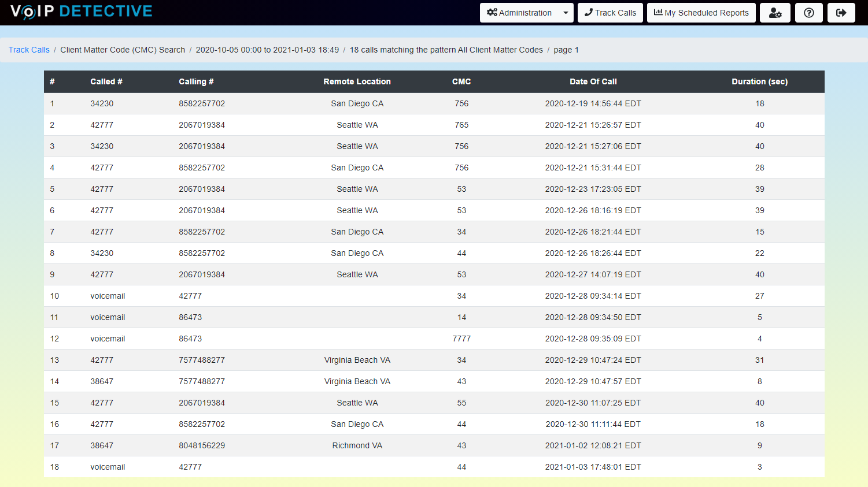Screen dimensions: 868x487
Task: Select duration 22 in row 8
Action: point(760,253)
